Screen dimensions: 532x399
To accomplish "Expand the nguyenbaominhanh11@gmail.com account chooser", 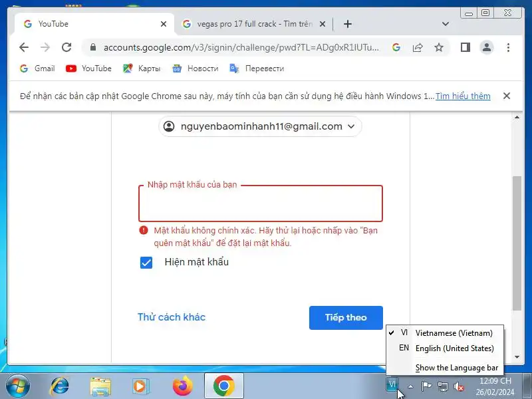I will click(260, 126).
